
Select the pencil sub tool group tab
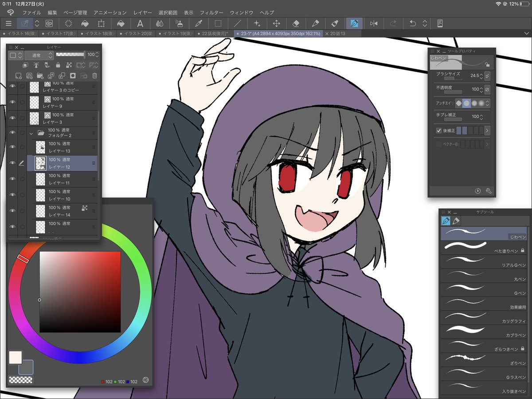pyautogui.click(x=456, y=221)
